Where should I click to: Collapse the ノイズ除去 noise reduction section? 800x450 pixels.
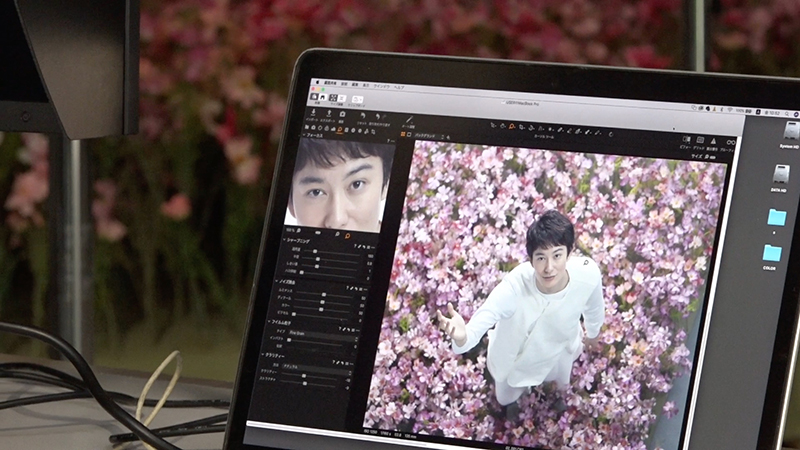click(x=277, y=281)
